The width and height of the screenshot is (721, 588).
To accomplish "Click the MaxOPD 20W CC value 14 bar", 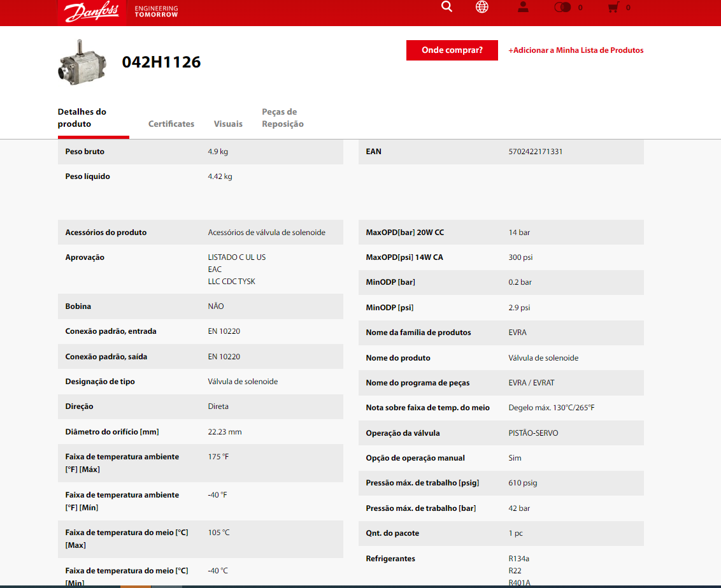I will pyautogui.click(x=519, y=233).
